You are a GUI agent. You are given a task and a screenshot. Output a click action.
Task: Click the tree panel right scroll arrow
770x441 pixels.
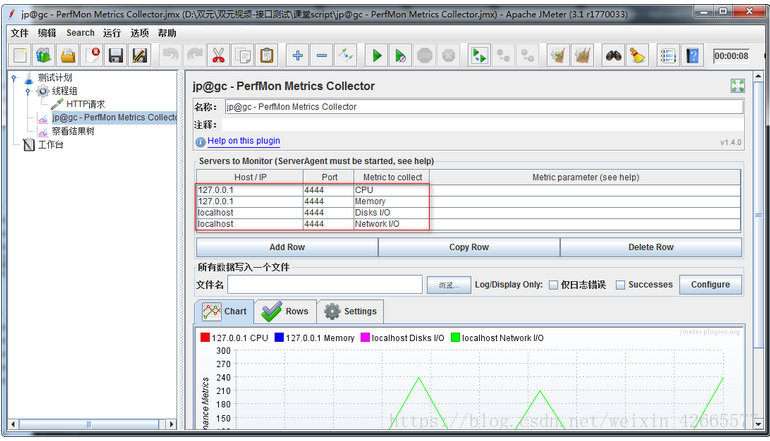coord(171,424)
